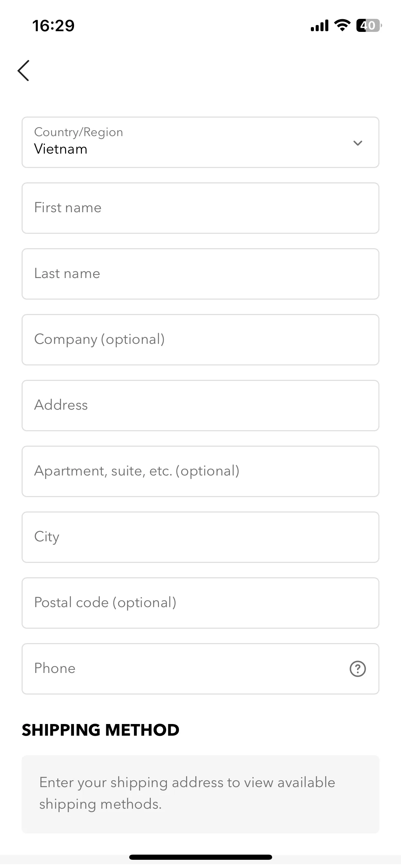Expand the Country/Region chevron

[357, 143]
